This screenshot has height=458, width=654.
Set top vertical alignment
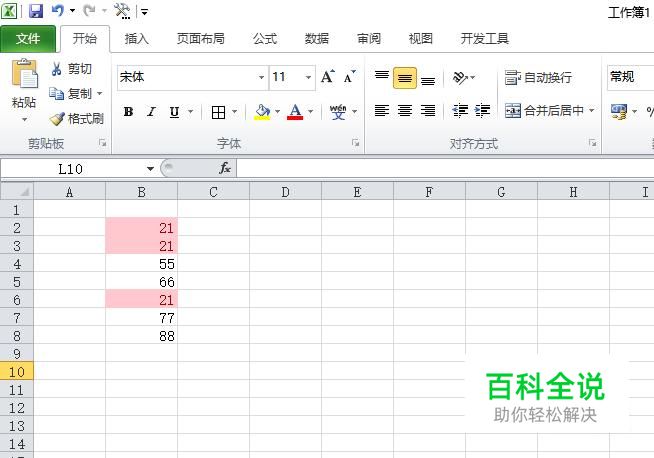point(382,78)
